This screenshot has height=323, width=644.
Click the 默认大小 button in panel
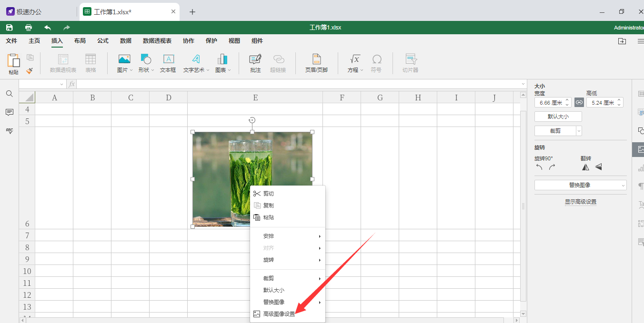tap(558, 117)
